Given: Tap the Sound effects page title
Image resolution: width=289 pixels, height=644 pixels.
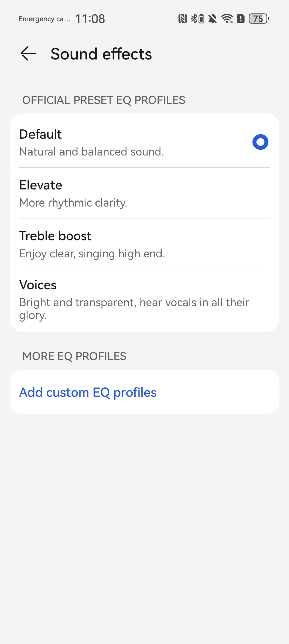Looking at the screenshot, I should coord(101,54).
